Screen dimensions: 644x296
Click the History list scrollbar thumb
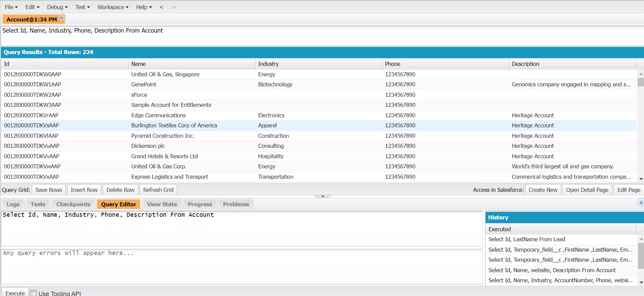tap(641, 256)
